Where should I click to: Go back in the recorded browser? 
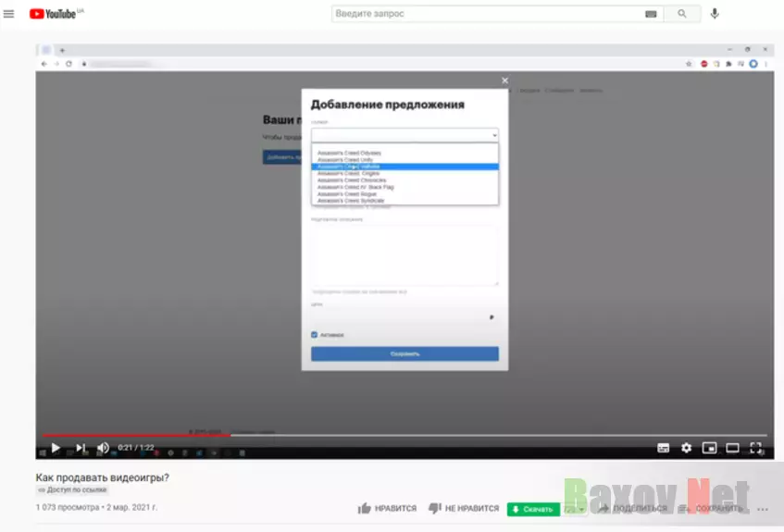coord(44,64)
